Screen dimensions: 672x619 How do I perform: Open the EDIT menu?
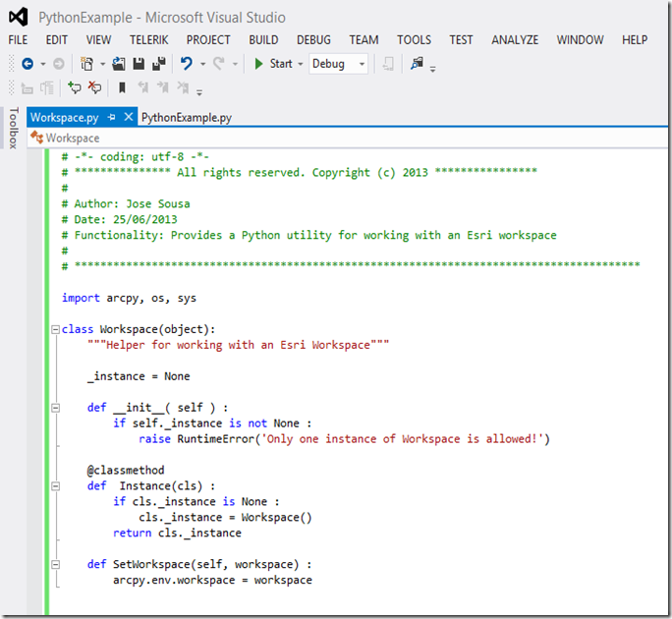coord(57,40)
